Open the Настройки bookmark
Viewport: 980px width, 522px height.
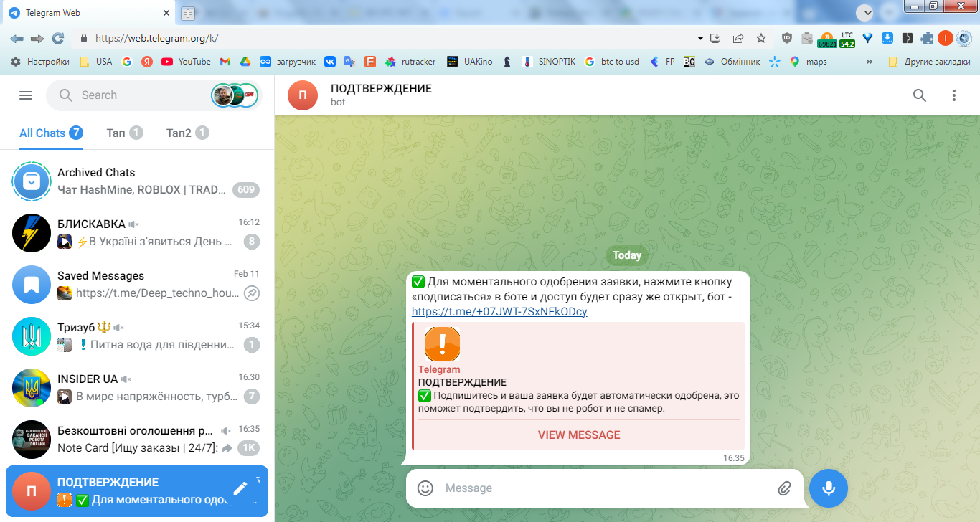(x=40, y=62)
